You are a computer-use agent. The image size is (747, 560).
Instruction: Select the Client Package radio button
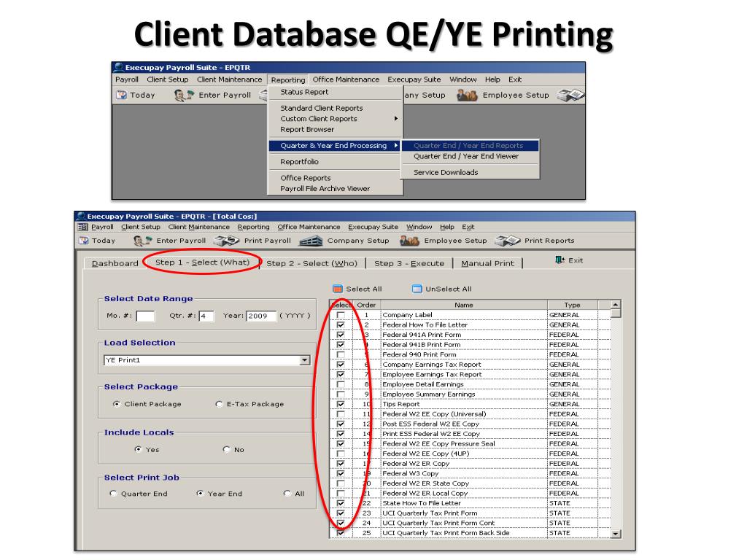click(x=117, y=404)
